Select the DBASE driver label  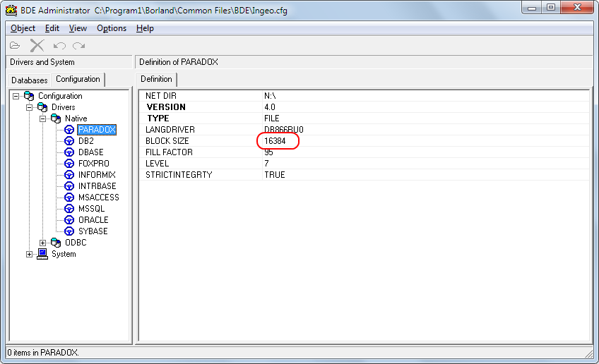91,152
